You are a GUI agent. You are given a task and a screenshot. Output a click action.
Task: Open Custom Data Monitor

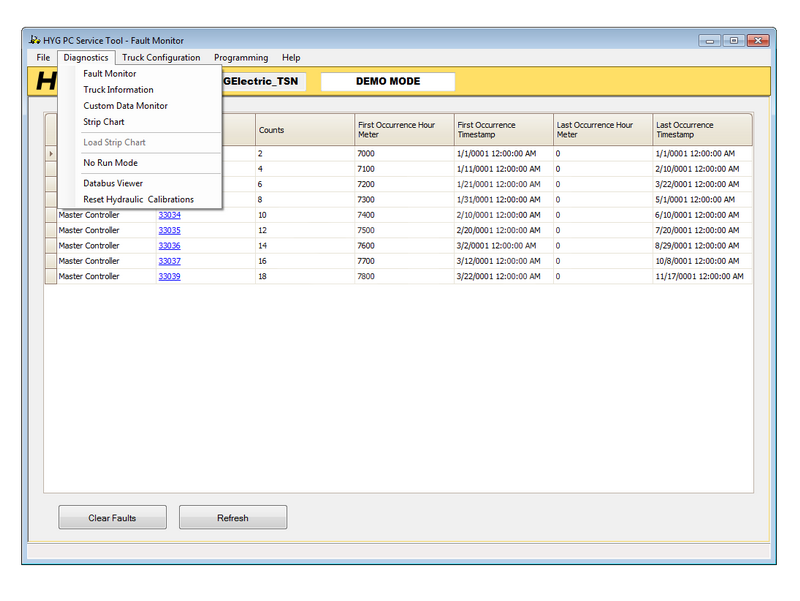click(x=125, y=106)
